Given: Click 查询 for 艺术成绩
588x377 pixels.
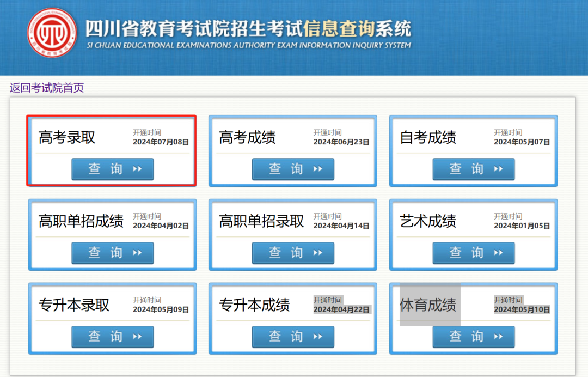Looking at the screenshot, I should [x=474, y=253].
